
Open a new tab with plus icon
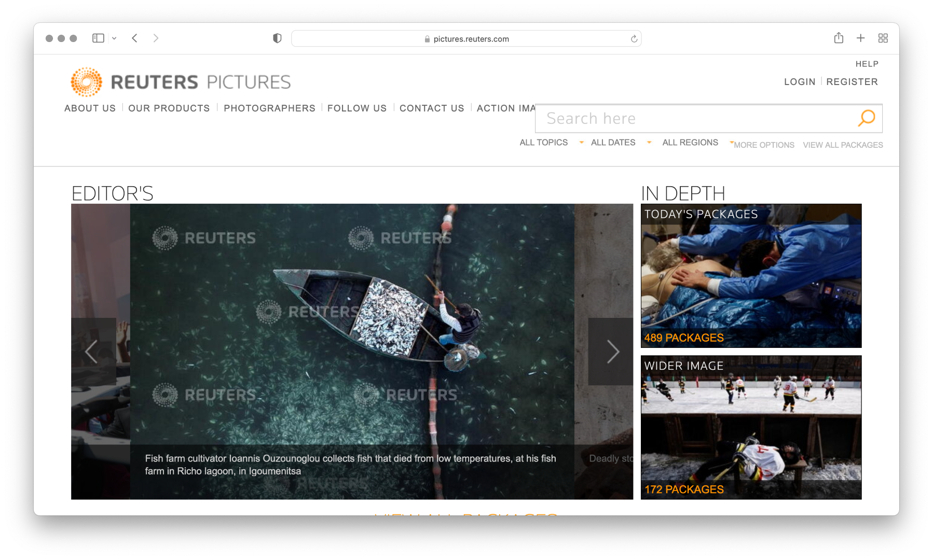coord(860,38)
